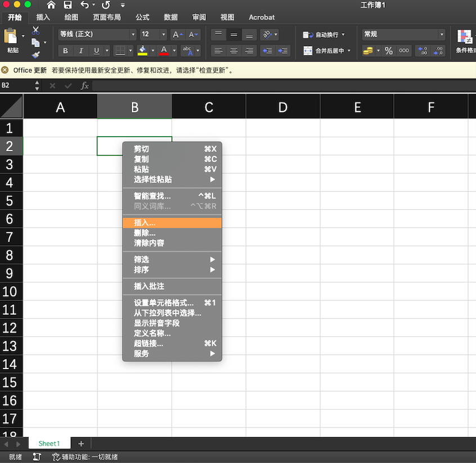Apply italic formatting

click(x=80, y=51)
